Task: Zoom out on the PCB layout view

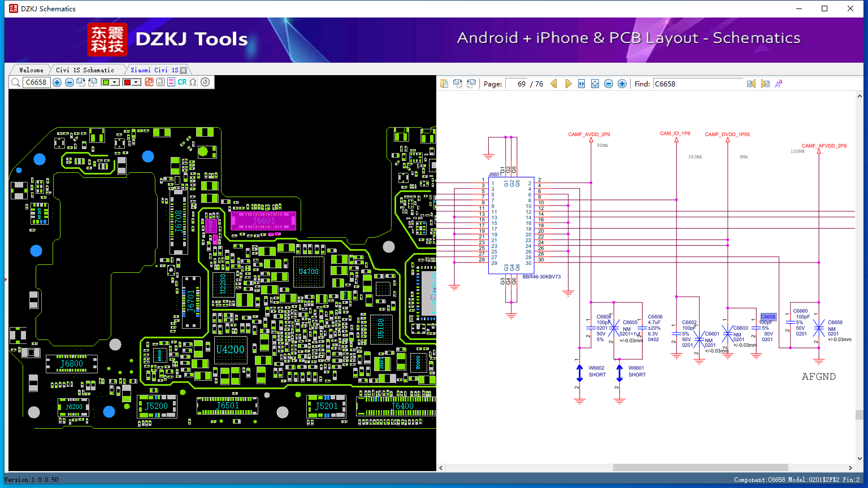Action: point(69,82)
